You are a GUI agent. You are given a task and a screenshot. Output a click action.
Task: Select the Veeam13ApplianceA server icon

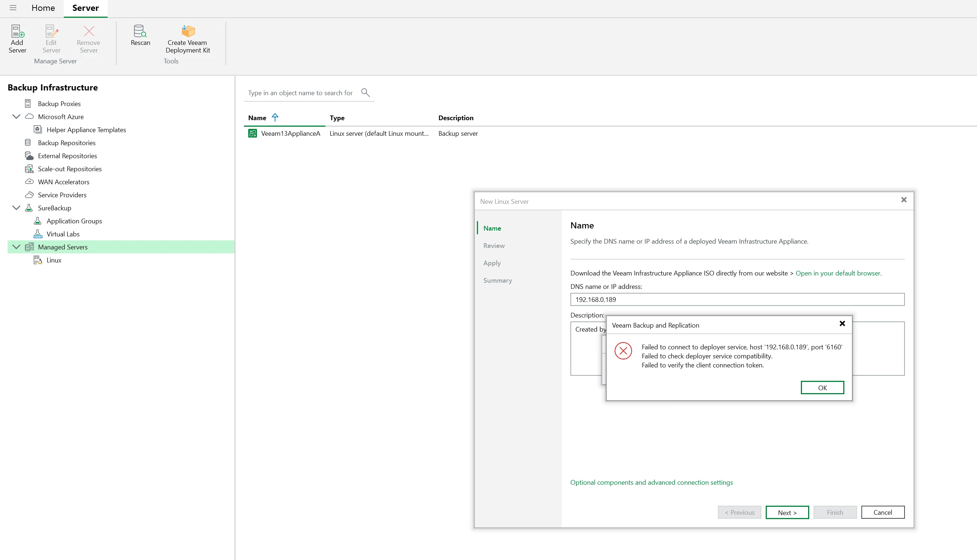[253, 134]
